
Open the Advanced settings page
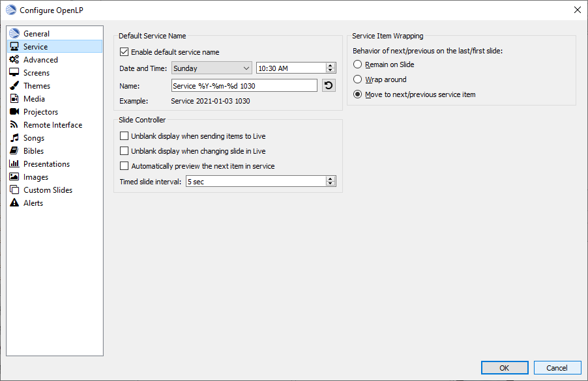(x=55, y=59)
